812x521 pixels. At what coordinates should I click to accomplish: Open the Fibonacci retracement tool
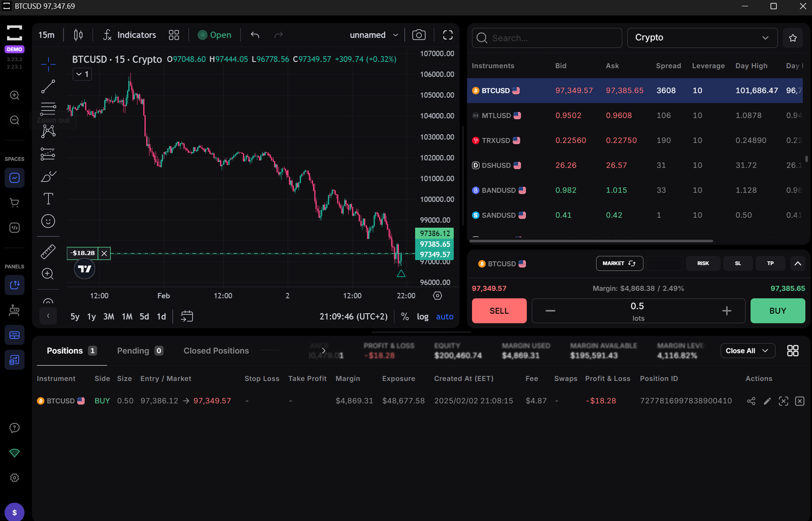(x=48, y=109)
